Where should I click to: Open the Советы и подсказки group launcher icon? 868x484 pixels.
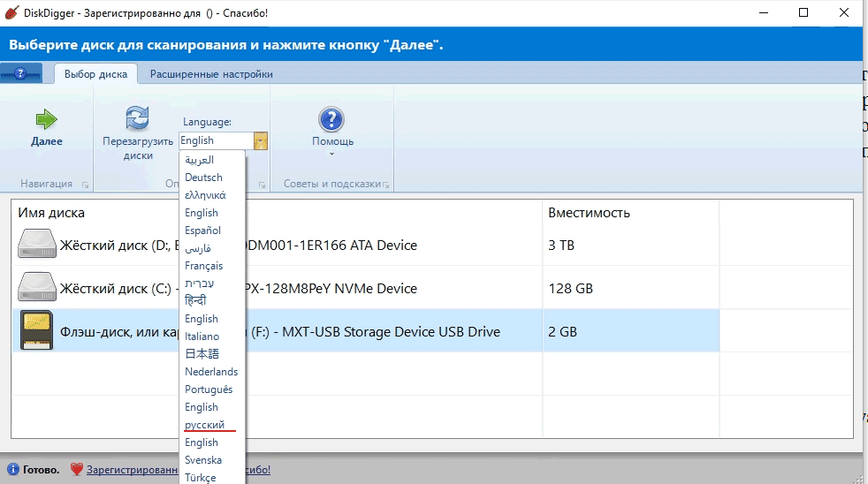pyautogui.click(x=386, y=185)
